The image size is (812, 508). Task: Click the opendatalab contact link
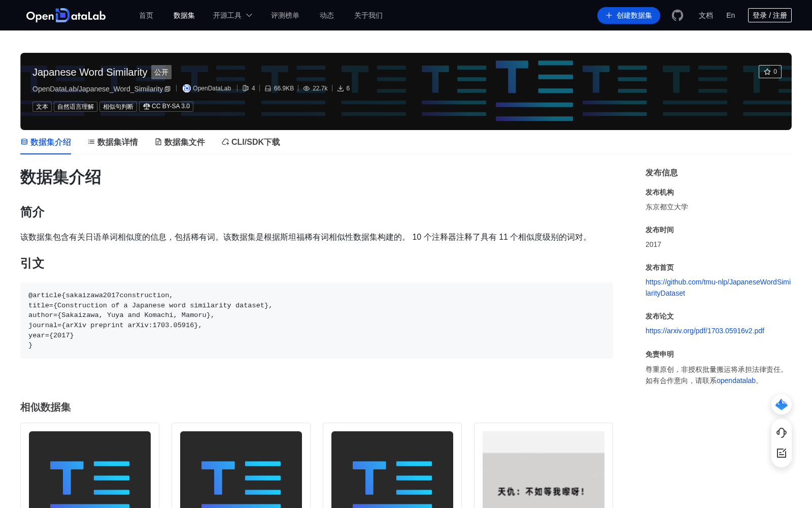point(736,380)
